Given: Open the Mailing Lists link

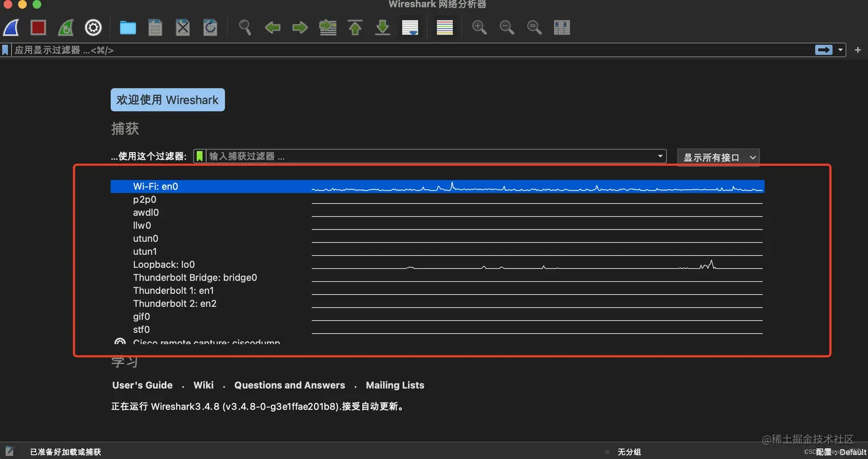Looking at the screenshot, I should coord(395,385).
